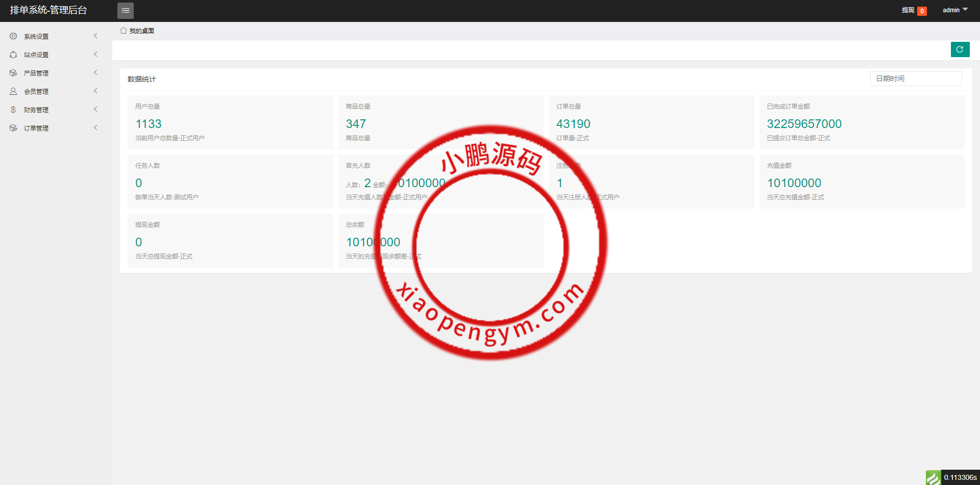Click the 日期时间 date input field
The width and height of the screenshot is (980, 485).
[x=916, y=79]
